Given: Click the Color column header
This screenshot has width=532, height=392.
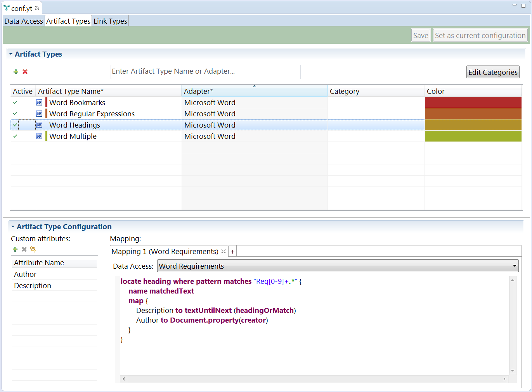Looking at the screenshot, I should tap(473, 91).
